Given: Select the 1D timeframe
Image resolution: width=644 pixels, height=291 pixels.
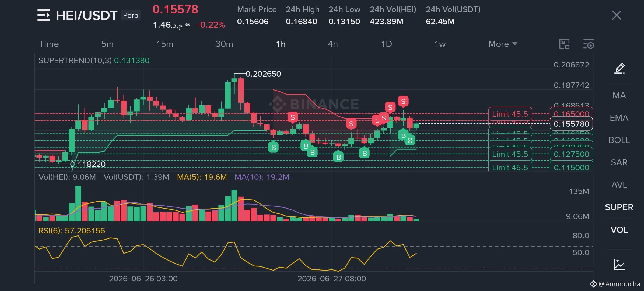Looking at the screenshot, I should click(x=386, y=44).
